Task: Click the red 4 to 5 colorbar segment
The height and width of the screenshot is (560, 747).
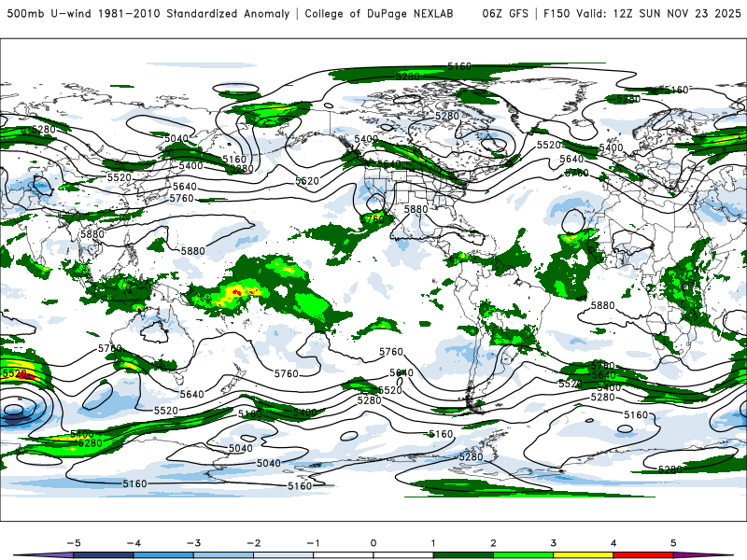Action: point(643,555)
